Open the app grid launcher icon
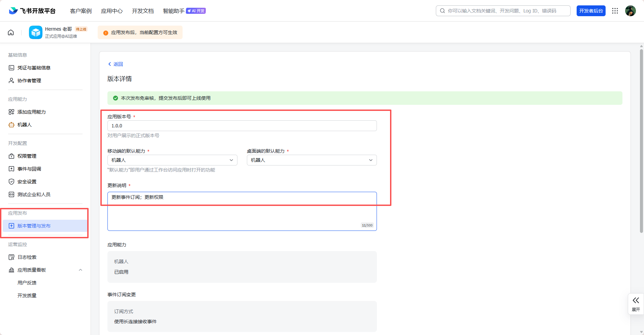 [x=615, y=11]
